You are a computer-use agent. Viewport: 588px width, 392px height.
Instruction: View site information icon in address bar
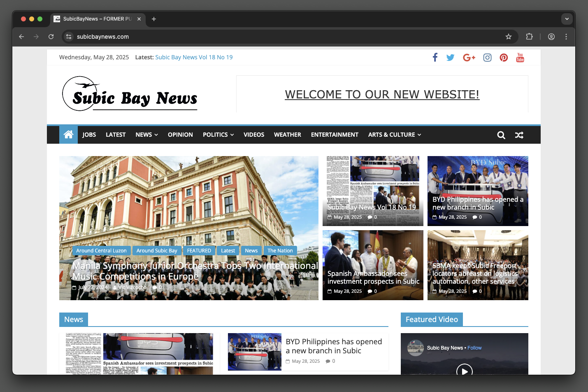(x=69, y=37)
